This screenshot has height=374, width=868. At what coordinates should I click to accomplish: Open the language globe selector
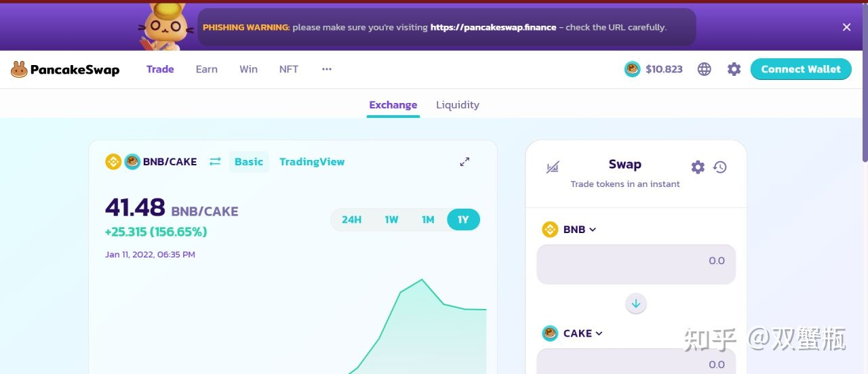[705, 69]
